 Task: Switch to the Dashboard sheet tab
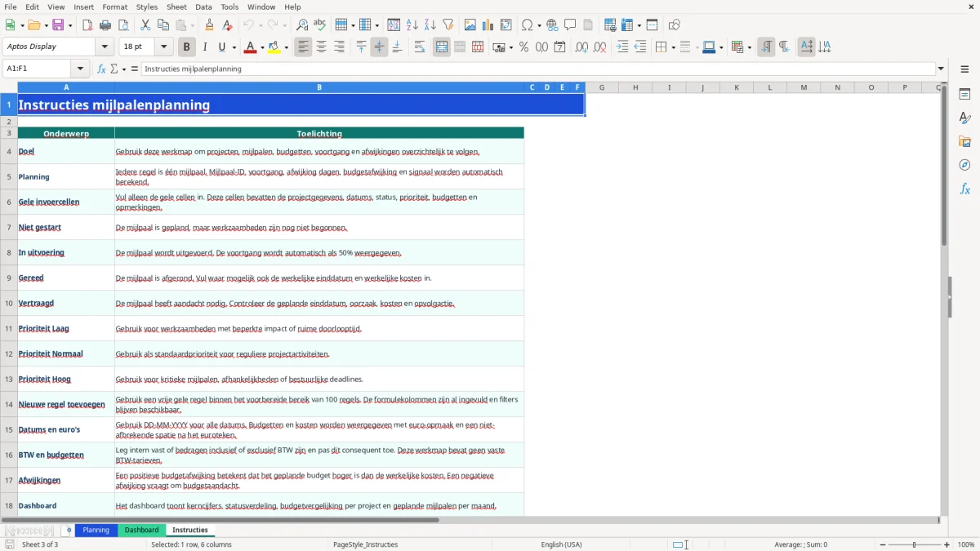(x=141, y=530)
